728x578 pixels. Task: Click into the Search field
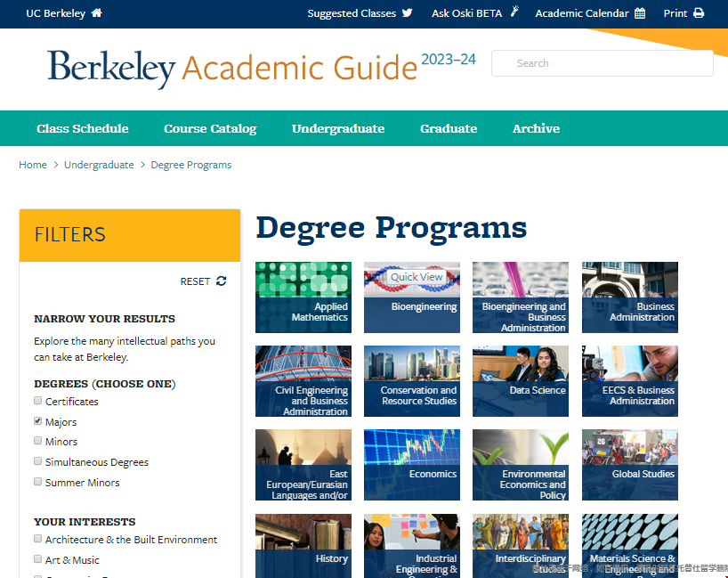point(603,63)
